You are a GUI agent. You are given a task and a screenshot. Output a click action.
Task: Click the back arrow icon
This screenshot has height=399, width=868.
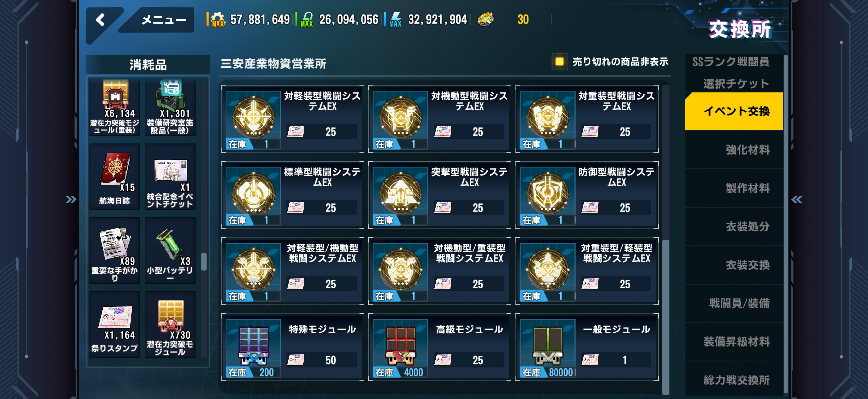point(101,20)
